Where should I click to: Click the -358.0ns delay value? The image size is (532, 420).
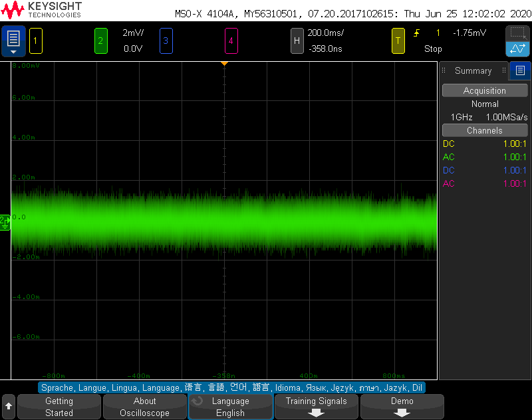(x=325, y=49)
